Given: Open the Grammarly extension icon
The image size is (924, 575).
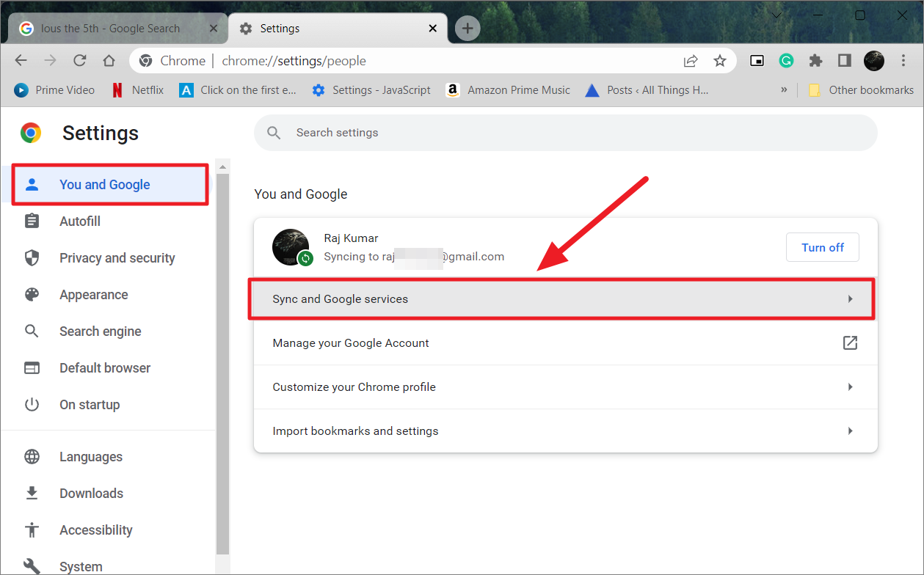Looking at the screenshot, I should 786,61.
